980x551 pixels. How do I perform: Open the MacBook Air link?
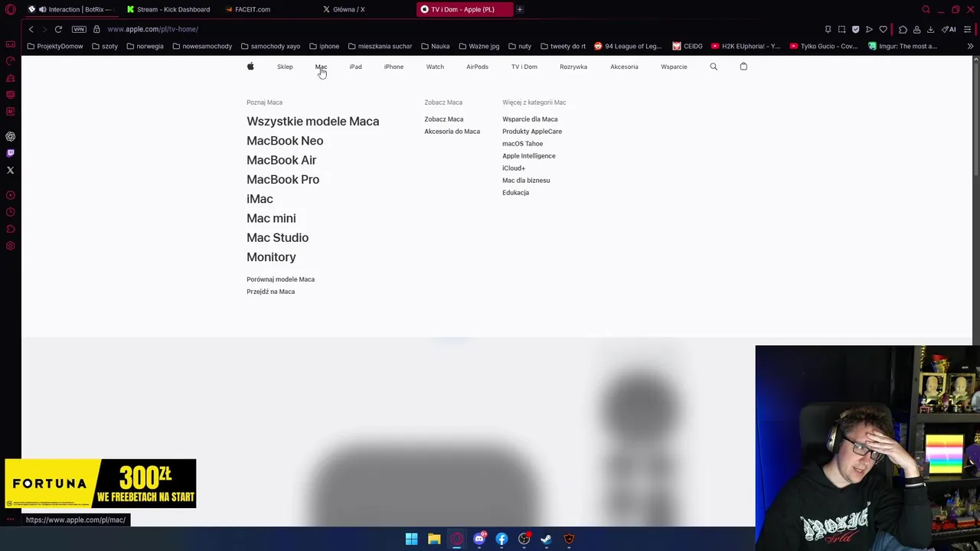tap(281, 160)
